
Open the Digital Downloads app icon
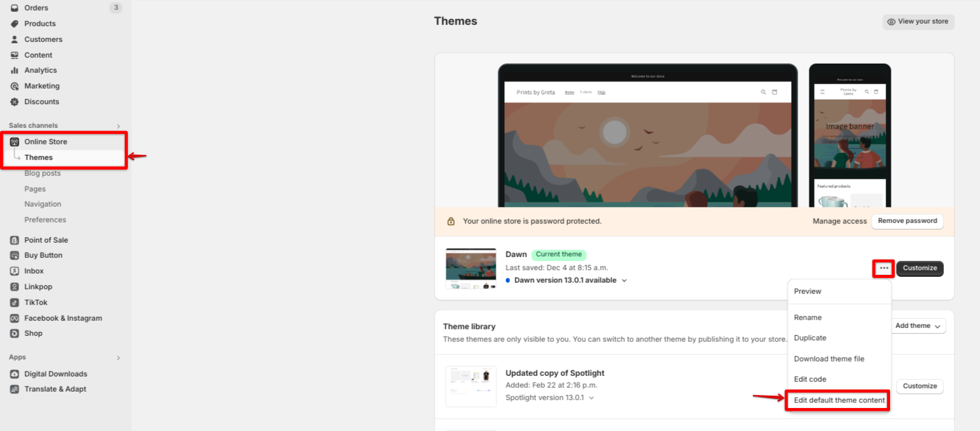14,374
